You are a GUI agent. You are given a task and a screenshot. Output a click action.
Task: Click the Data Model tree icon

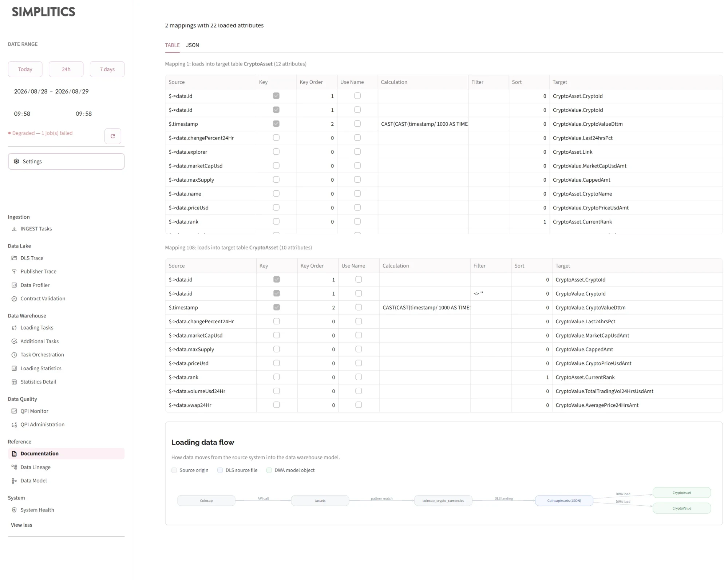14,481
